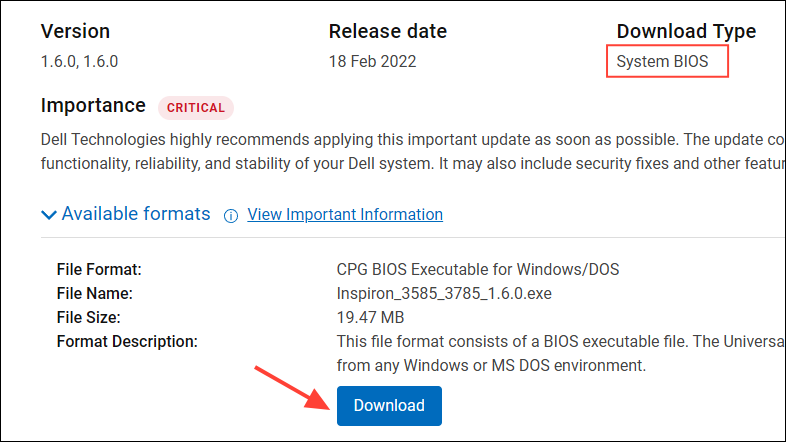Click the File Name label
This screenshot has width=786, height=442.
pos(95,293)
